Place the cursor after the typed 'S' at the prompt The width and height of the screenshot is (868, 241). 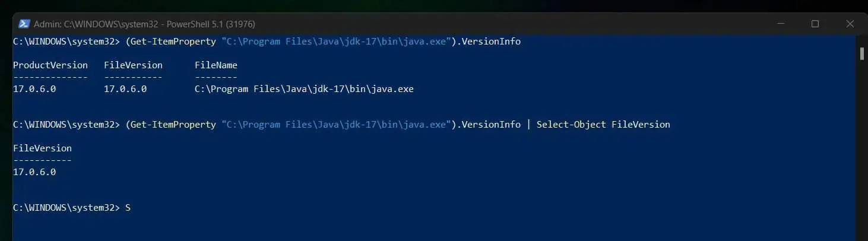[132, 208]
